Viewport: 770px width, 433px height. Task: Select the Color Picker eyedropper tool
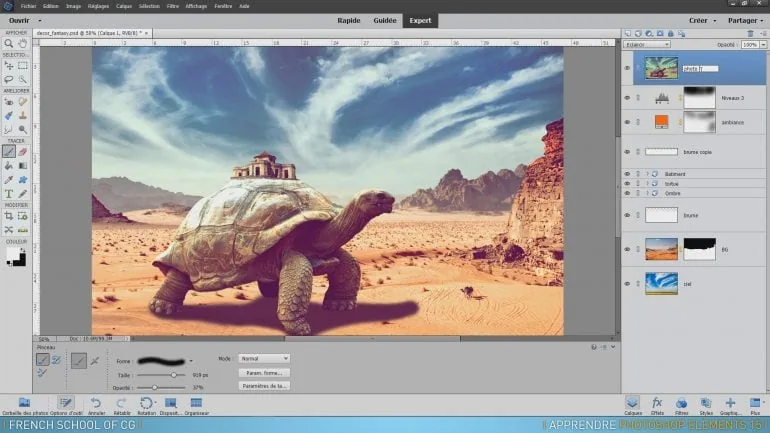click(9, 180)
